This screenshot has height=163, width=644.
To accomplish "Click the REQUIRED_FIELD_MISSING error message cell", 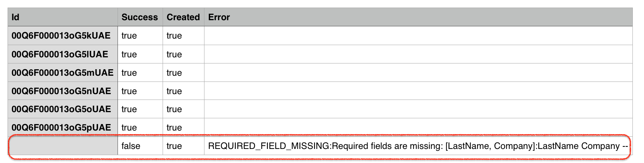I will click(418, 146).
